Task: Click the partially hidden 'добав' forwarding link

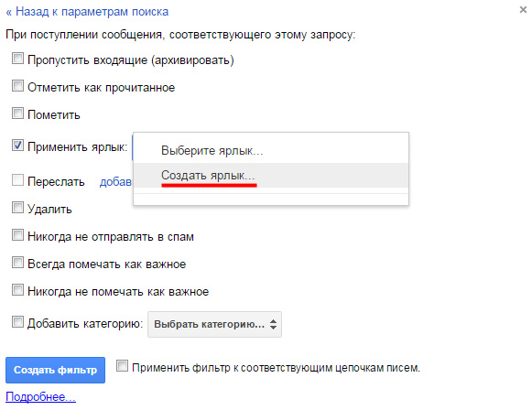Action: [x=115, y=182]
